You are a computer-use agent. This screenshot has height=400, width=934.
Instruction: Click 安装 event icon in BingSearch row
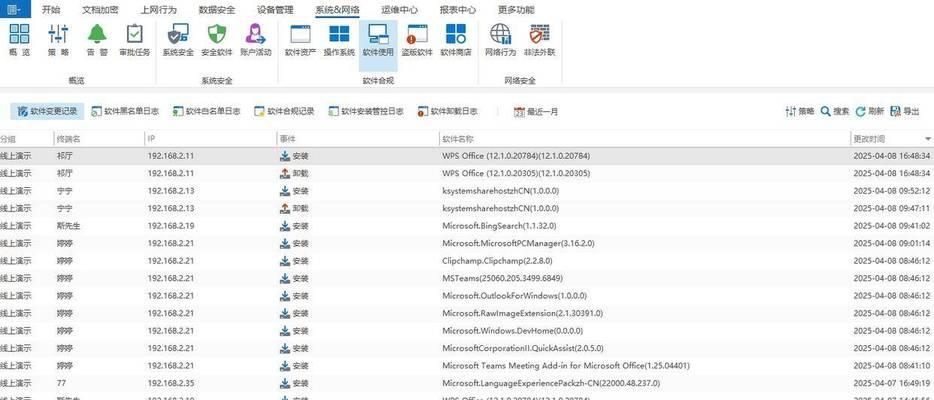pyautogui.click(x=285, y=226)
